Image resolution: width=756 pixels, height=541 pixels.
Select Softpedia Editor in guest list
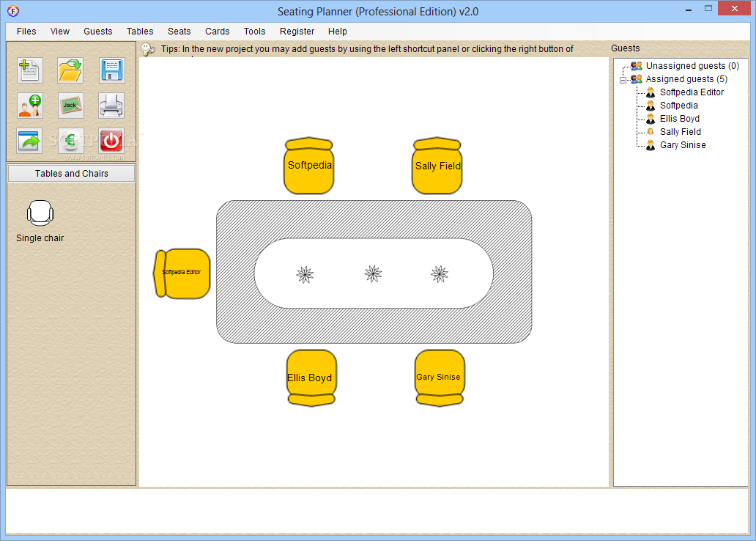692,92
